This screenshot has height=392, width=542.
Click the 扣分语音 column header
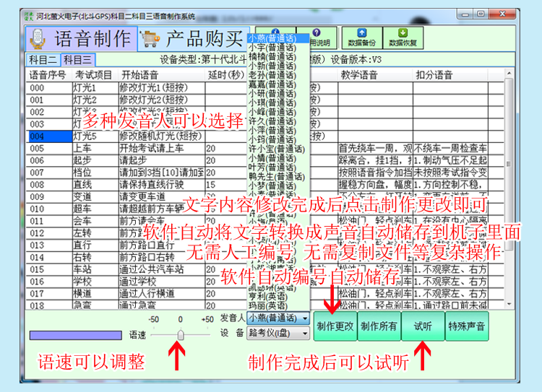click(x=434, y=74)
